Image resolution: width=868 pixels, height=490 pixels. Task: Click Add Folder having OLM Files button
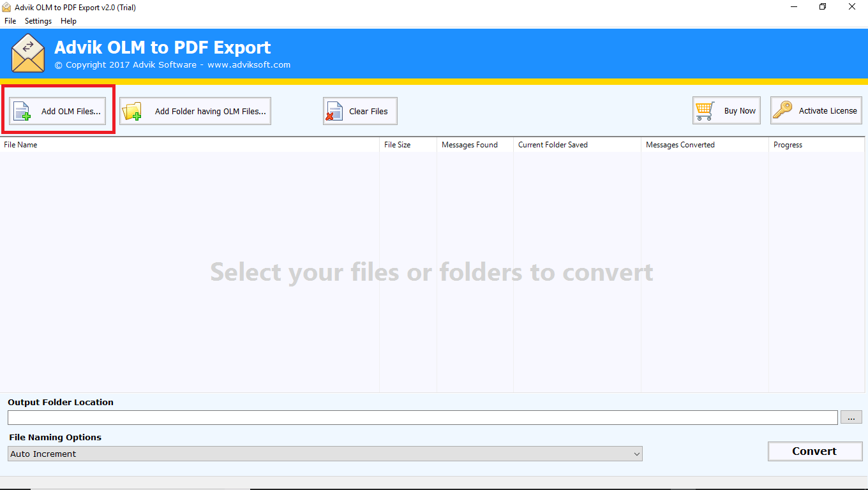pyautogui.click(x=195, y=110)
